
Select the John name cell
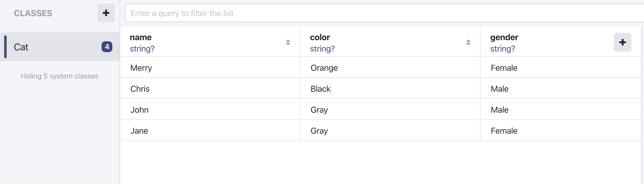(x=139, y=110)
